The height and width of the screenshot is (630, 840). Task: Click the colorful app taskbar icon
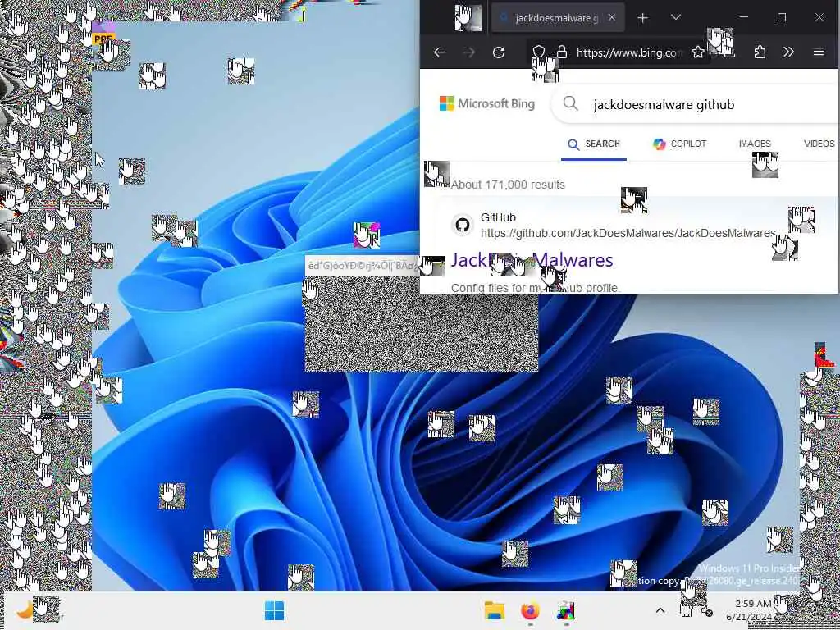566,610
